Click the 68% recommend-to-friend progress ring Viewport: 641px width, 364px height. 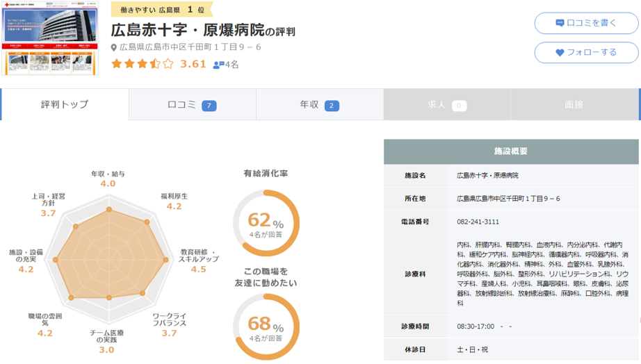pos(266,326)
